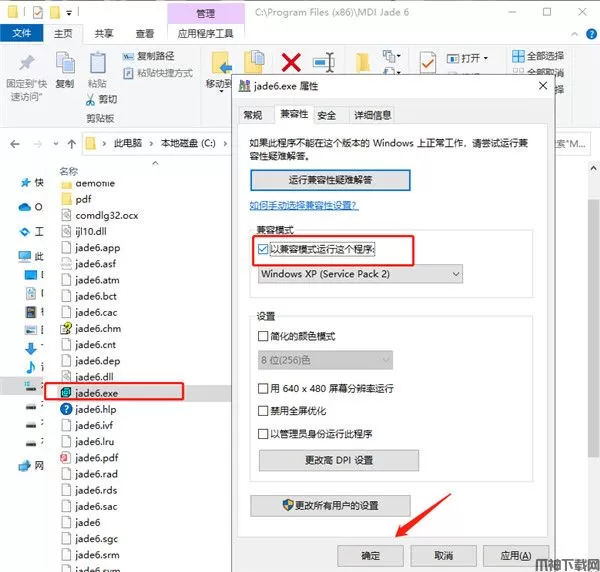Select file ijl10.dll
Image resolution: width=600 pixels, height=572 pixels.
(84, 231)
